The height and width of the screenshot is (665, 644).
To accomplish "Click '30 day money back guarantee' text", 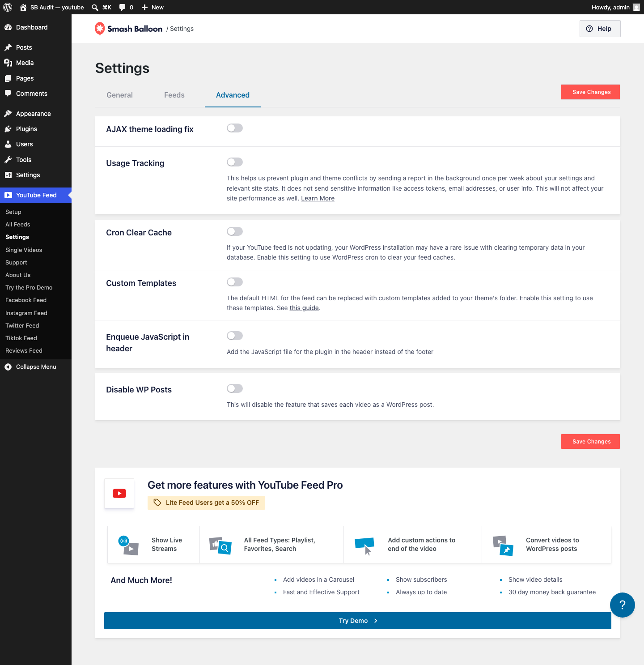I will pos(552,592).
